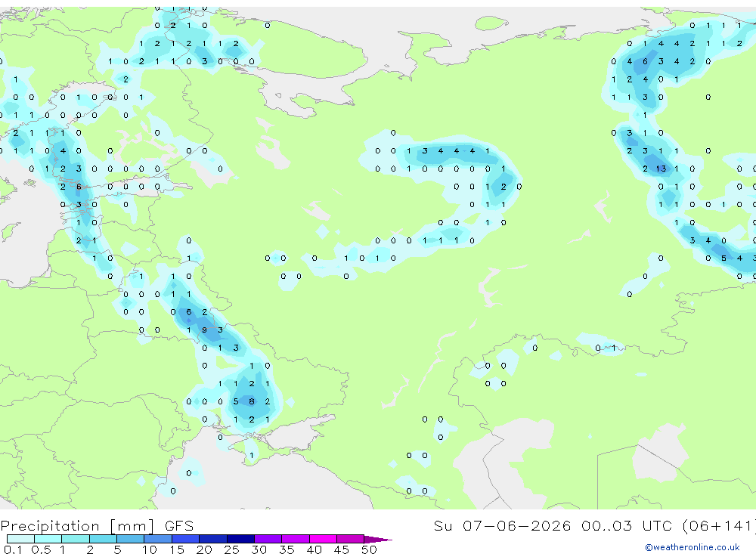
Task: Click legend label '45'
Action: click(x=342, y=549)
